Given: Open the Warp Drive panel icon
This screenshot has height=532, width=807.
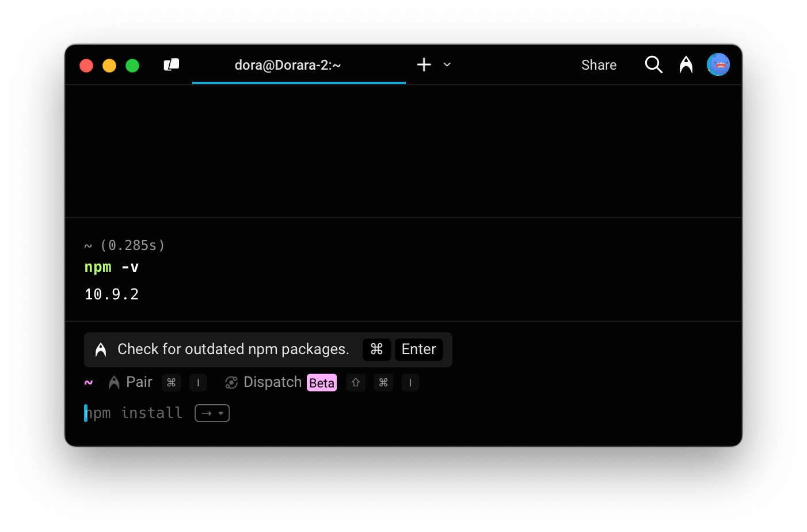Looking at the screenshot, I should [172, 64].
